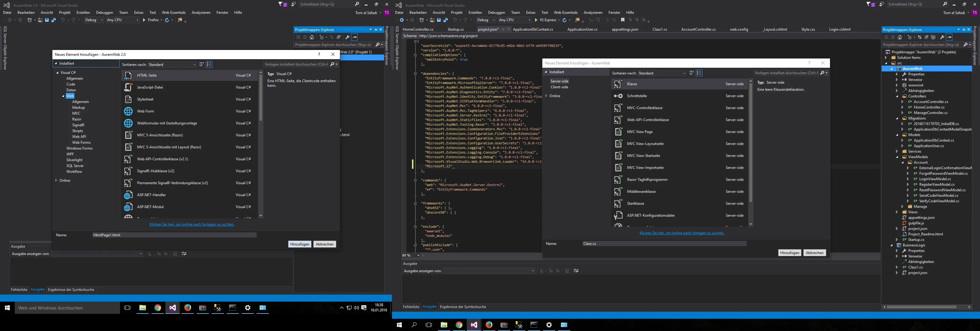Click online templates search link in left dialog
The image size is (980, 331).
click(192, 224)
